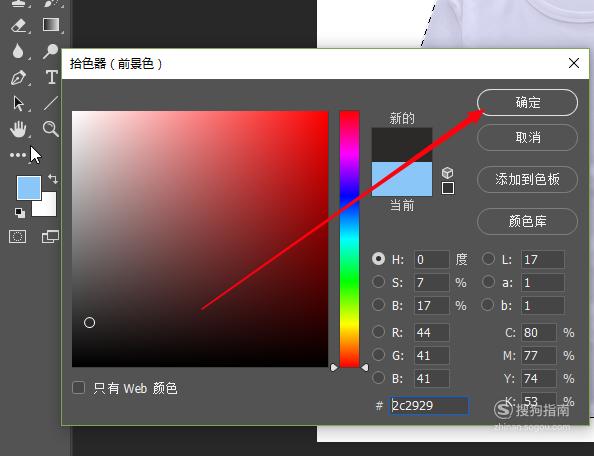This screenshot has height=456, width=594.
Task: Select the Hand tool
Action: [x=18, y=129]
